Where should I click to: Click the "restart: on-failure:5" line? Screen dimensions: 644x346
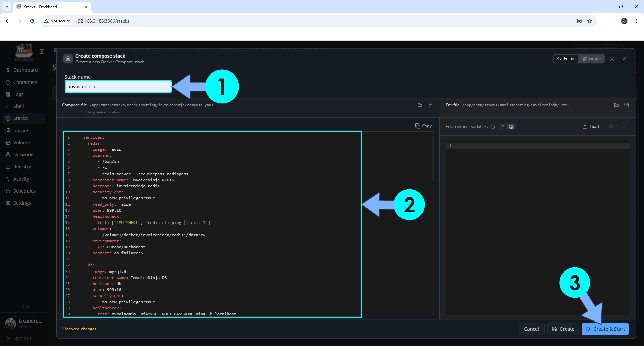coord(118,253)
